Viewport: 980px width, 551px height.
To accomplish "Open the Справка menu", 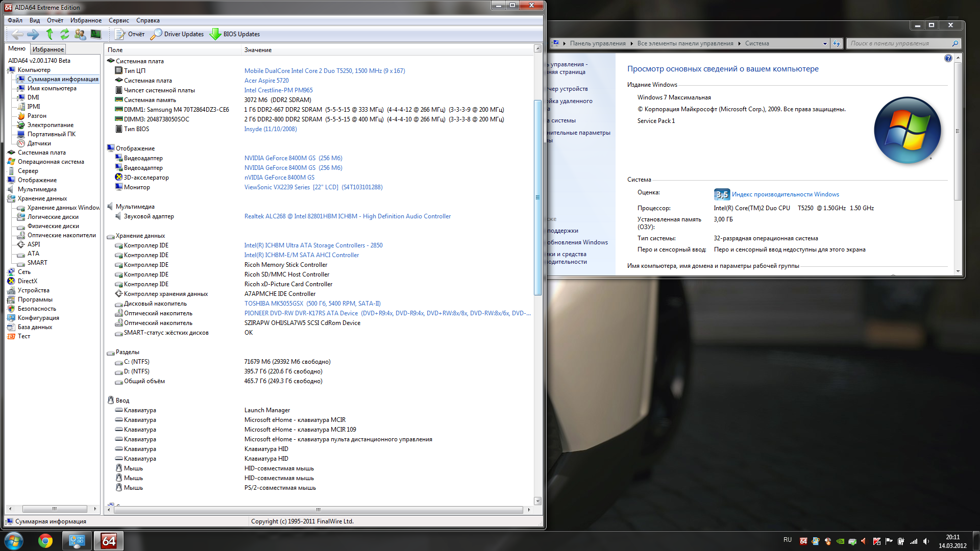I will tap(148, 20).
